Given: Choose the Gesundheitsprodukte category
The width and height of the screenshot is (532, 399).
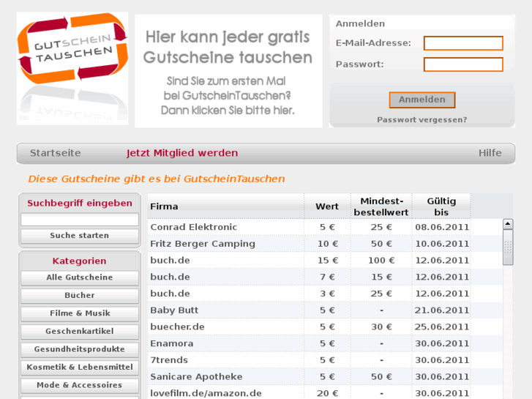Looking at the screenshot, I should coord(80,349).
